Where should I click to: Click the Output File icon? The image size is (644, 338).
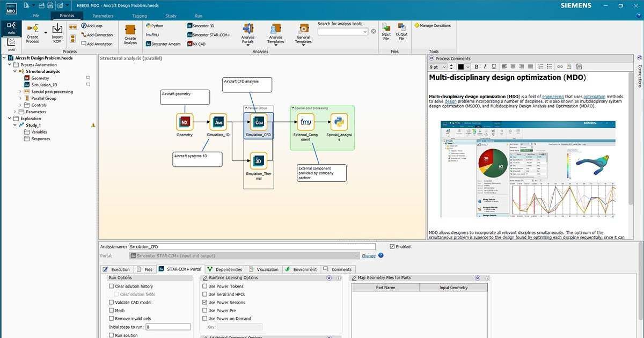pos(401,27)
